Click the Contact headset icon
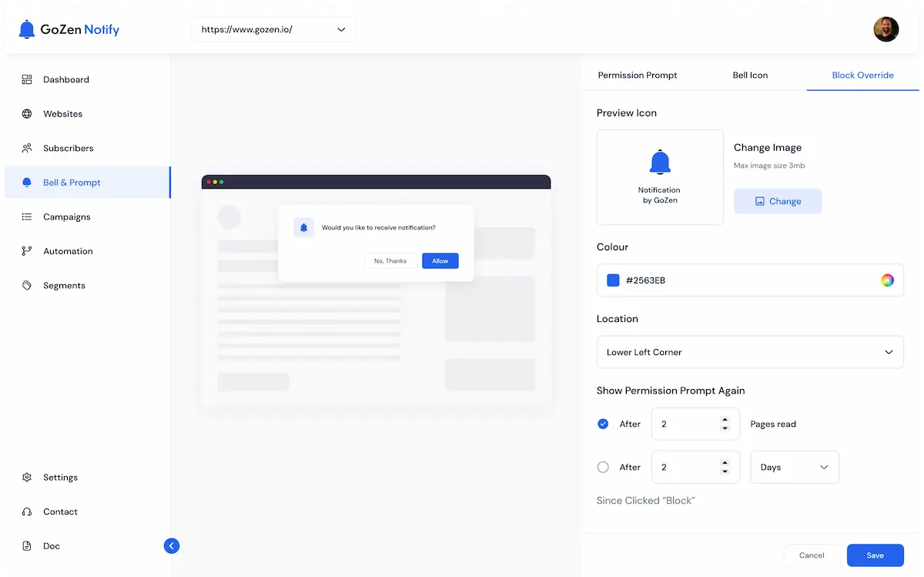The height and width of the screenshot is (577, 924). (27, 512)
